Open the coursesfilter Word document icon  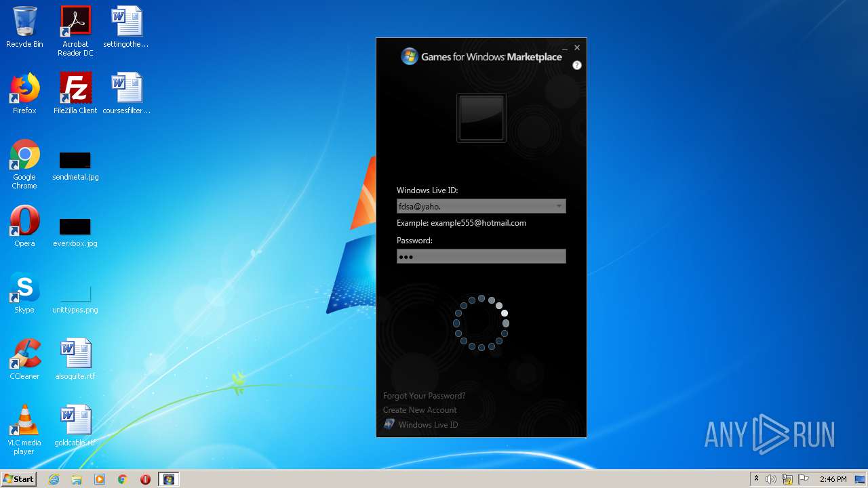126,94
